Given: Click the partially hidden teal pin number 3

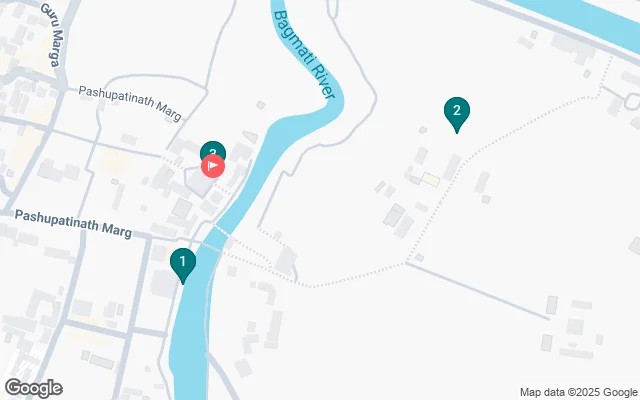Looking at the screenshot, I should tap(213, 149).
